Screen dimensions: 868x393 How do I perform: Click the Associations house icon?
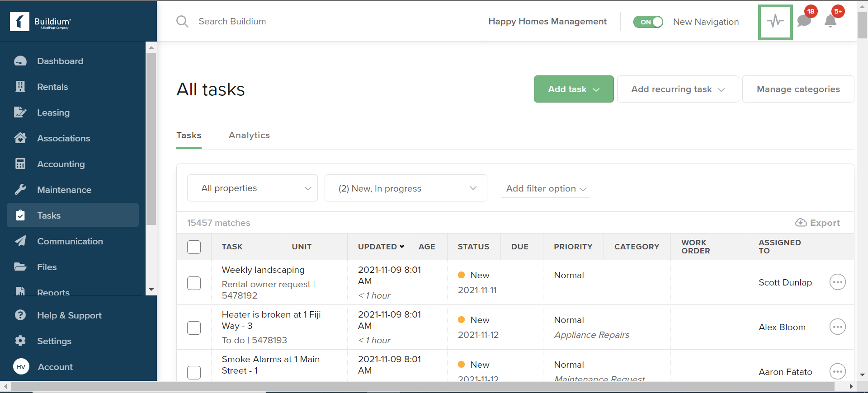tap(20, 138)
